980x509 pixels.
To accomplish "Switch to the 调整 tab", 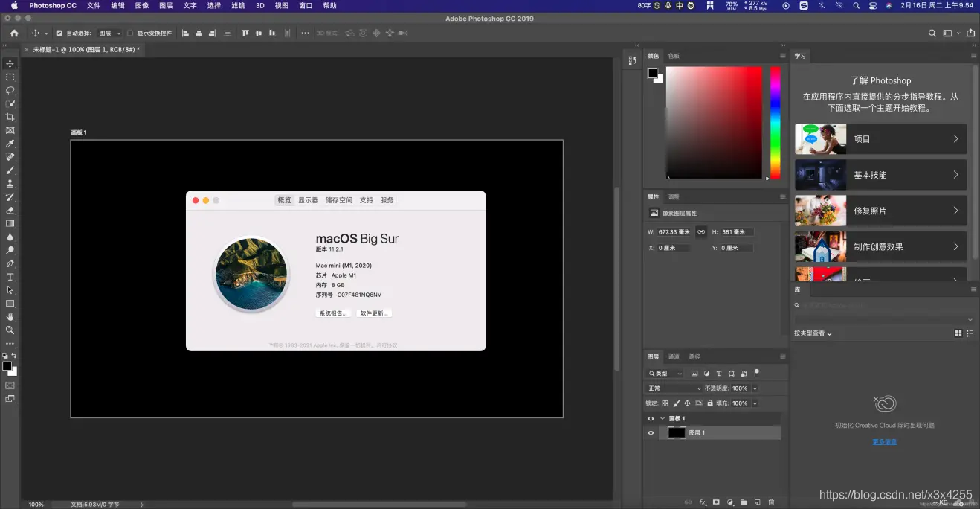I will click(x=674, y=197).
